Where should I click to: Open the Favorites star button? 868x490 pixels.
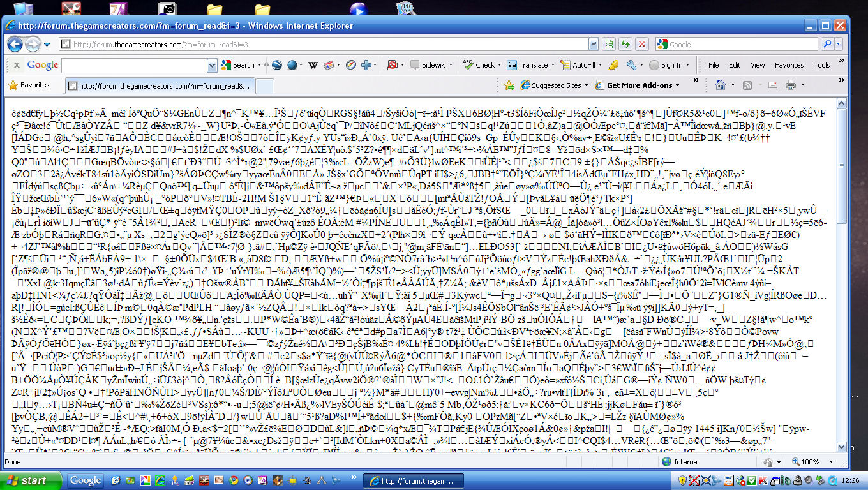(29, 85)
